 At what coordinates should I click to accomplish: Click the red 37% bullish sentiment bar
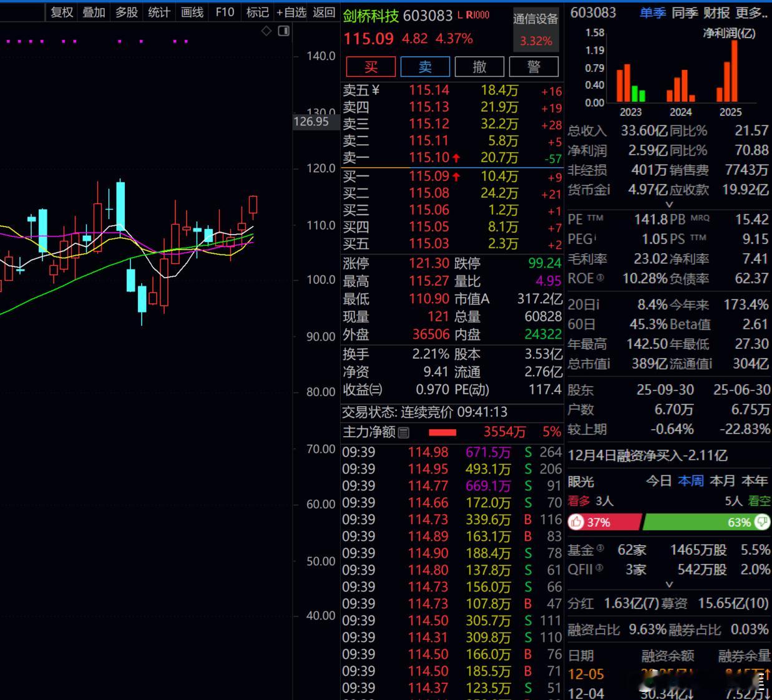604,522
